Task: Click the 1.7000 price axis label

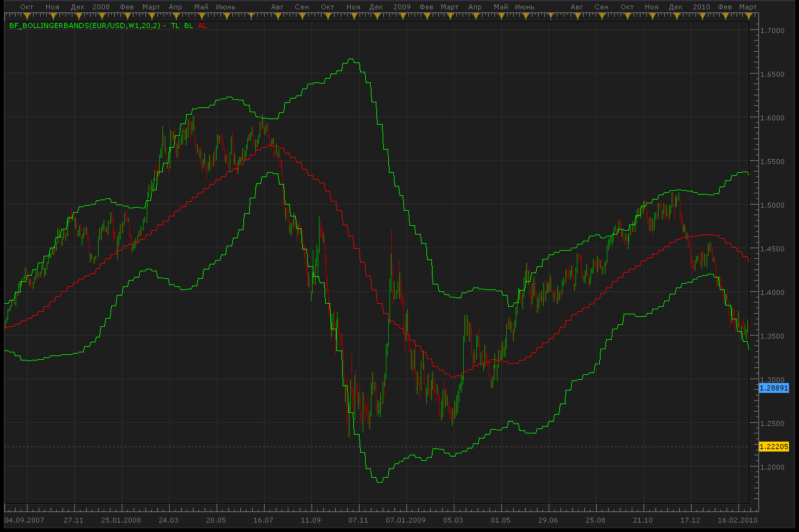Action: (x=773, y=30)
